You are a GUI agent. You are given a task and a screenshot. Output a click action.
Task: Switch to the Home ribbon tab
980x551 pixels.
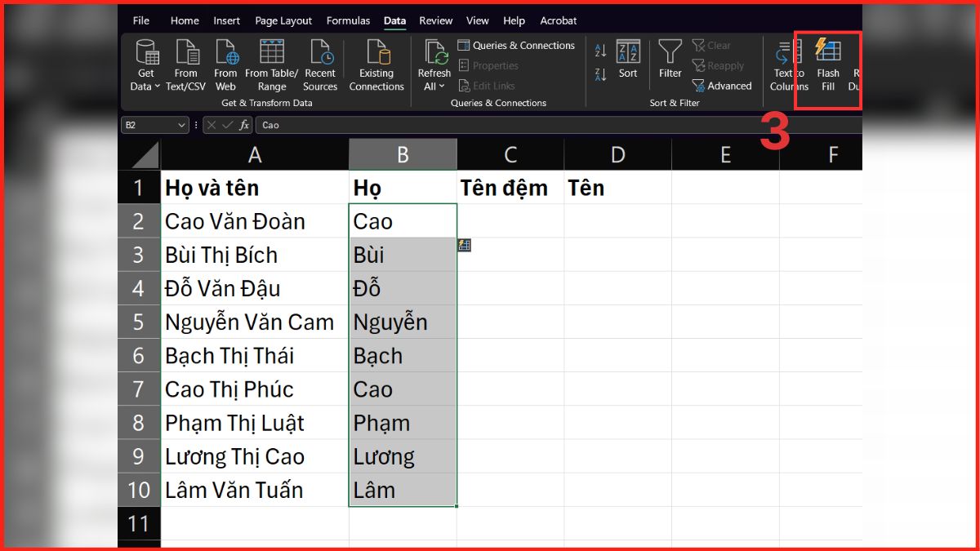click(x=185, y=20)
